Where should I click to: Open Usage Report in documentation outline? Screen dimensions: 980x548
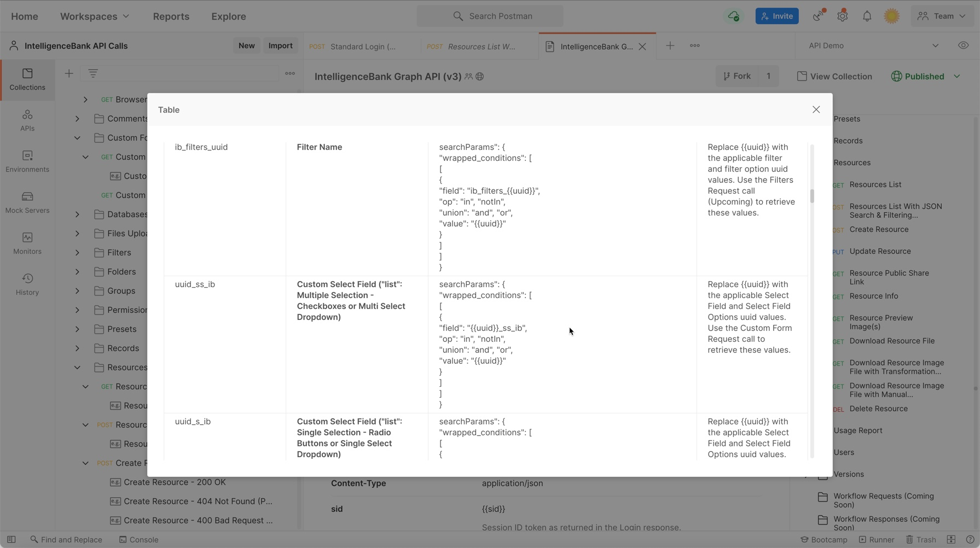857,431
